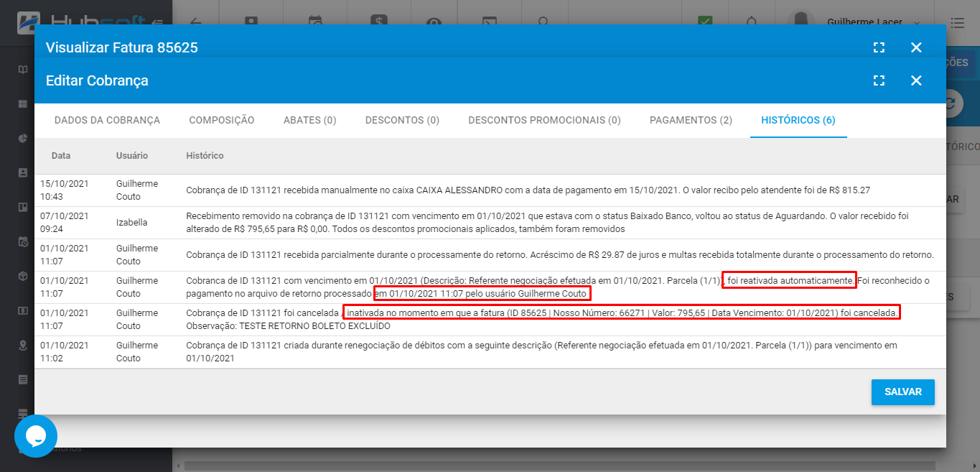Click the dollar icon in the top toolbar
The image size is (980, 472).
(378, 21)
